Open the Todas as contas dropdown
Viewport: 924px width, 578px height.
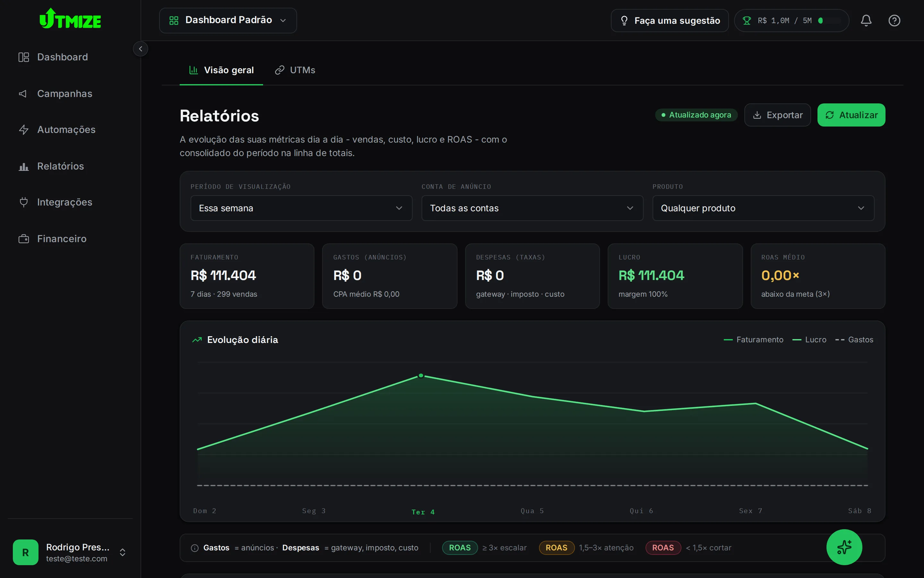532,208
